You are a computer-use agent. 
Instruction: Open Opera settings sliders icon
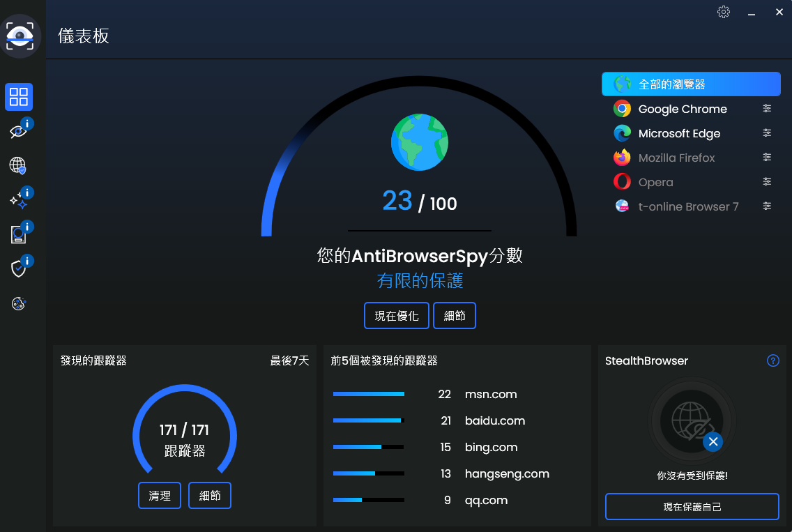[767, 181]
